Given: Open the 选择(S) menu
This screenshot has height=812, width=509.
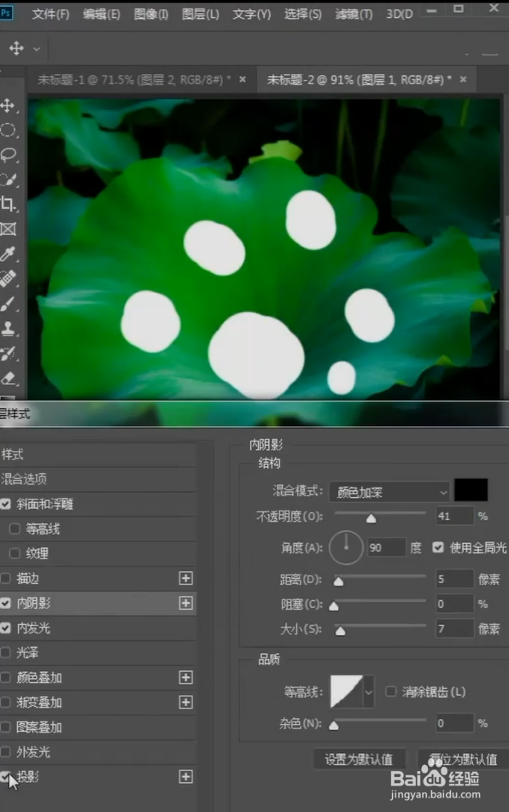Looking at the screenshot, I should tap(303, 14).
